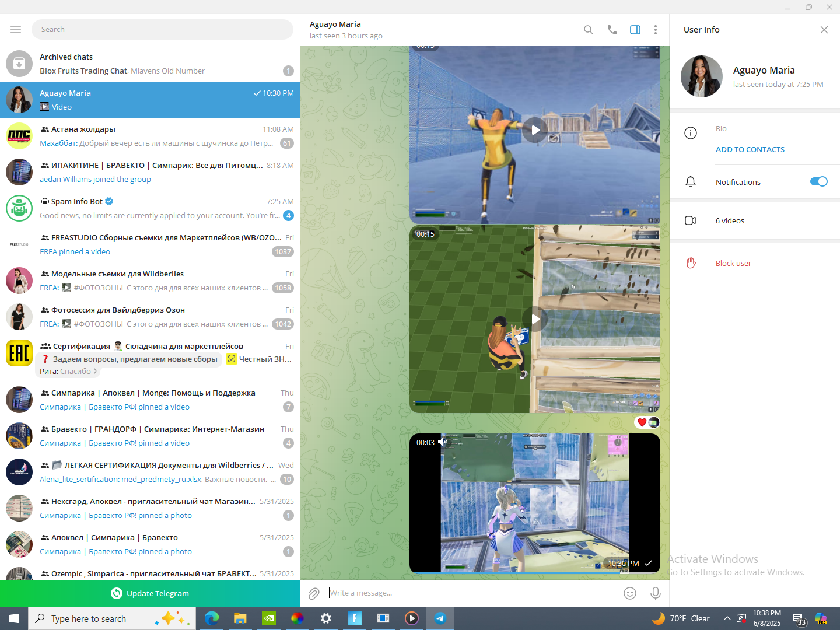Start a voice call with Aguayo Maria
The image size is (840, 630).
pyautogui.click(x=612, y=30)
